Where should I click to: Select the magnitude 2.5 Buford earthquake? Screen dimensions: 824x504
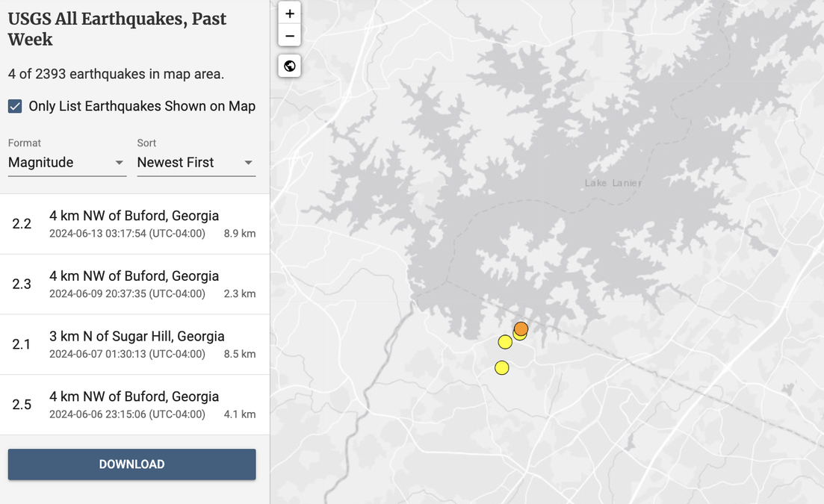(x=134, y=405)
